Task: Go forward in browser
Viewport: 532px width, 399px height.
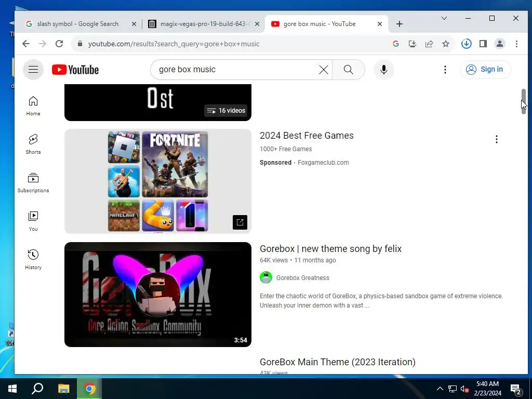Action: point(43,44)
